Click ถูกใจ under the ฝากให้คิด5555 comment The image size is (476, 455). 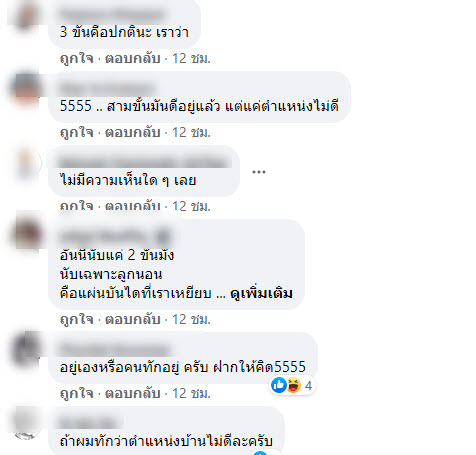click(77, 394)
